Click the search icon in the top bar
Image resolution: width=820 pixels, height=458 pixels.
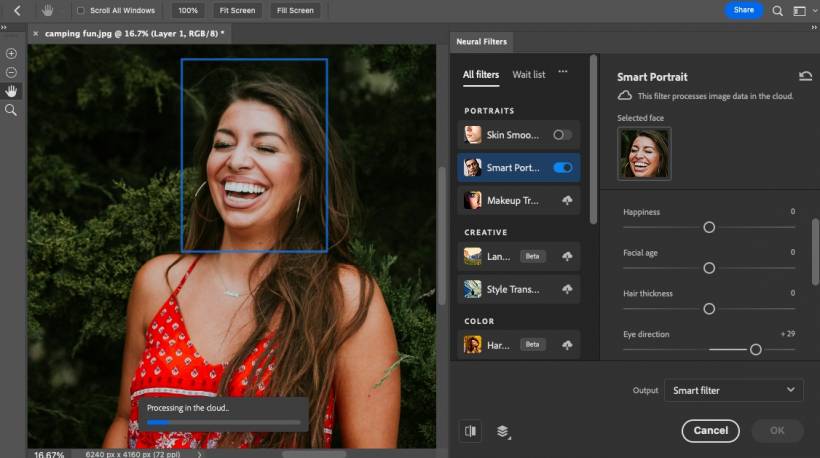(778, 10)
